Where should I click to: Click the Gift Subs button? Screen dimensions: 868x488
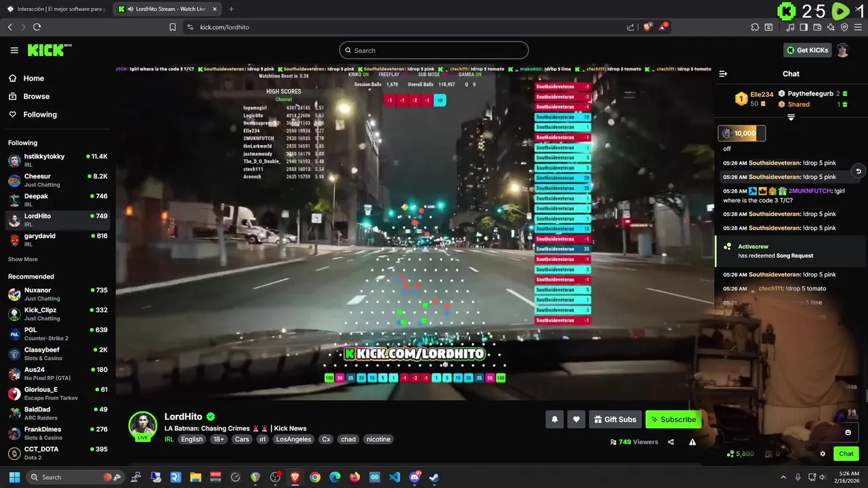[x=615, y=420]
